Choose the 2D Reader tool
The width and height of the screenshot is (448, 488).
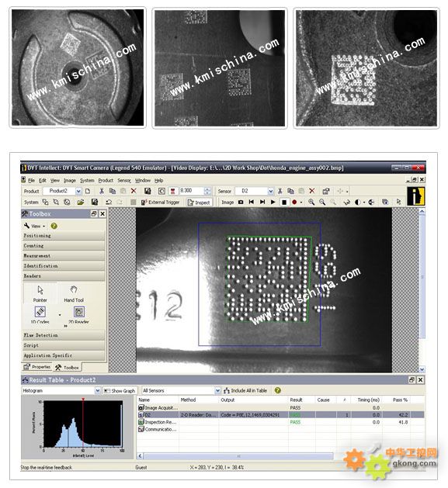click(x=79, y=314)
